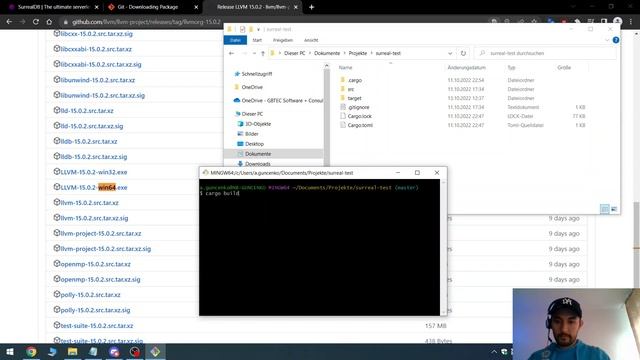Viewport: 640px width, 360px height.
Task: Go up one folder level in File Explorer
Action: coord(262,53)
